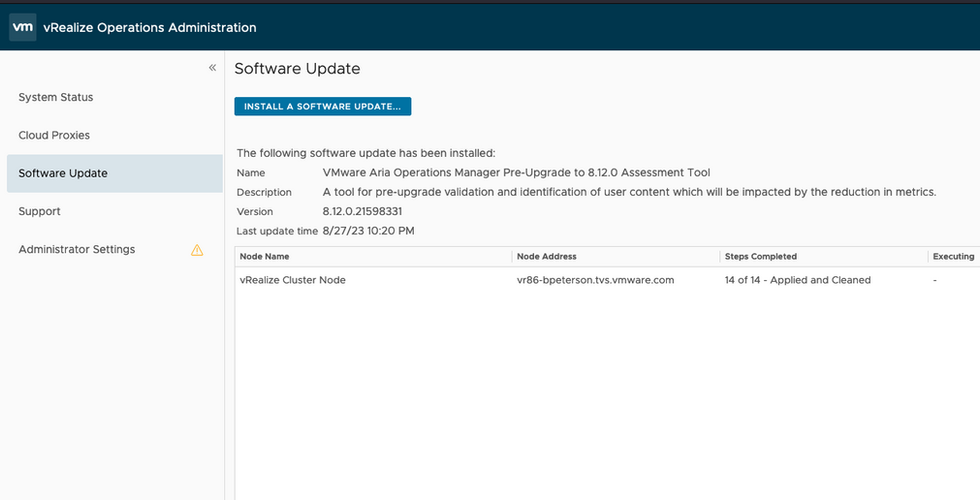Click version value 8.12.0.21598331
This screenshot has height=500, width=980.
[362, 211]
